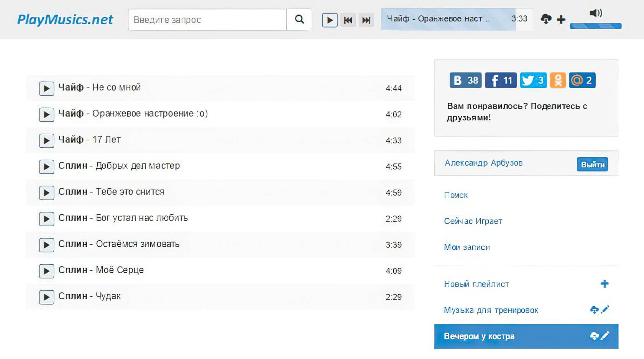Download the Музыка для тренировок playlist via cloud icon

pos(594,310)
